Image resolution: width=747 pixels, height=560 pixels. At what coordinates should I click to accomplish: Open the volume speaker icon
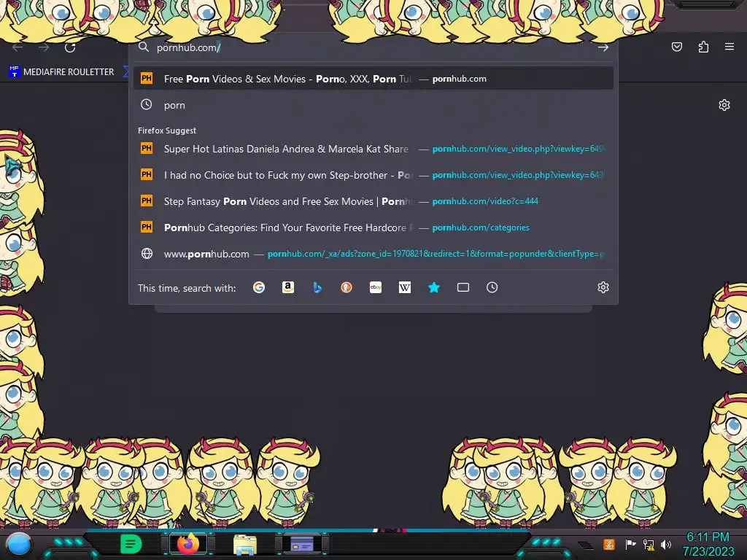coord(665,544)
